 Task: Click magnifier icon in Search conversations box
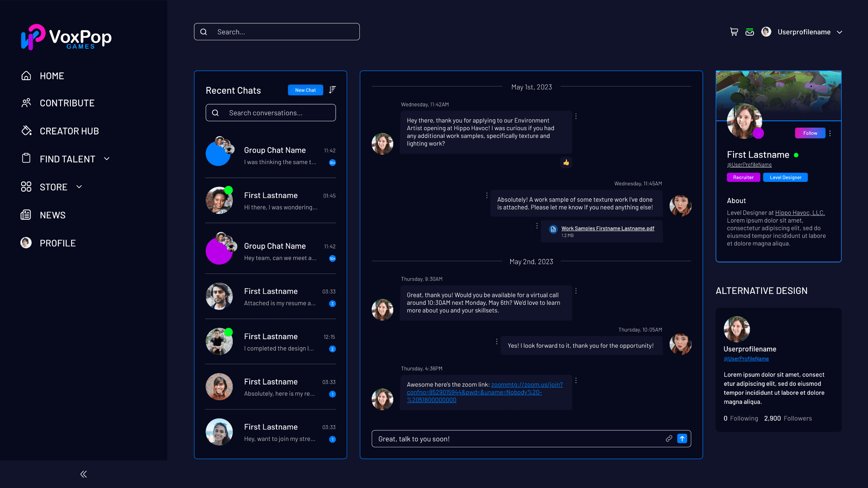point(215,113)
